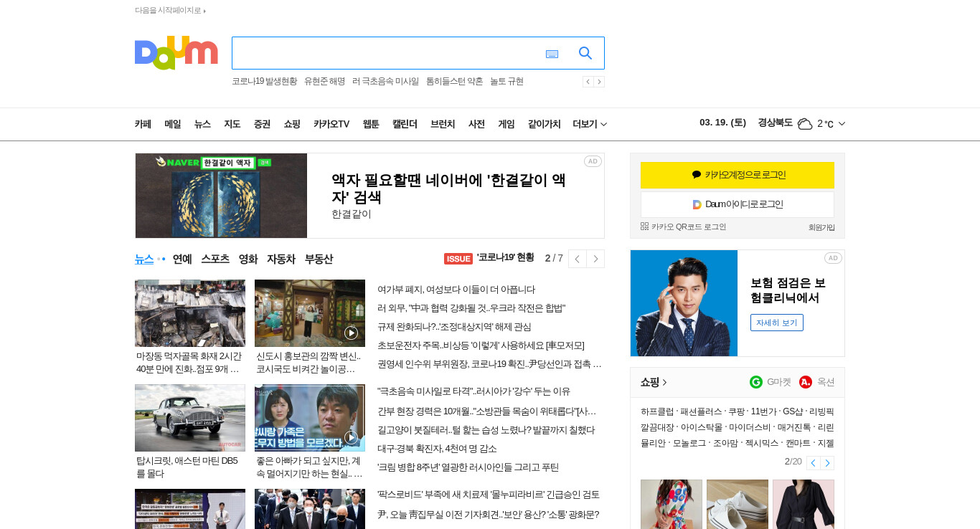Viewport: 980px width, 529px height.
Task: Switch to the 자동차 news tab
Action: coord(281,259)
